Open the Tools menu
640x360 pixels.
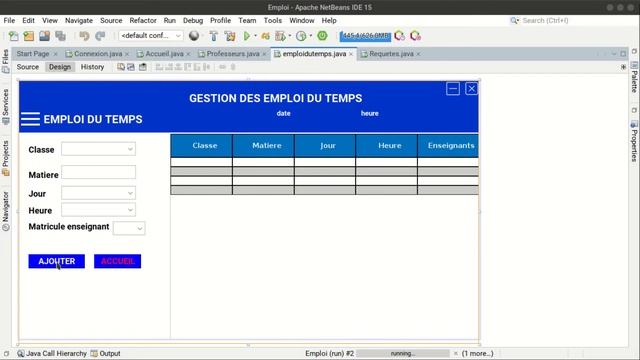[x=273, y=20]
